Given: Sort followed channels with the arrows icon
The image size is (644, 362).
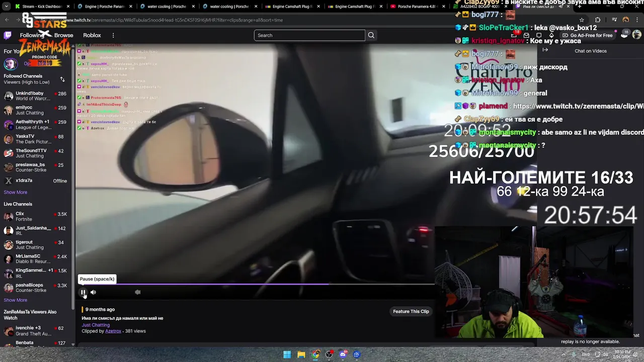Looking at the screenshot, I should tap(62, 79).
